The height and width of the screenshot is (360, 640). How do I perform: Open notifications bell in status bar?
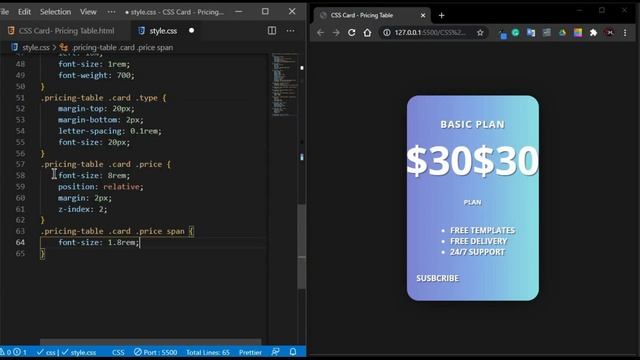click(x=293, y=352)
